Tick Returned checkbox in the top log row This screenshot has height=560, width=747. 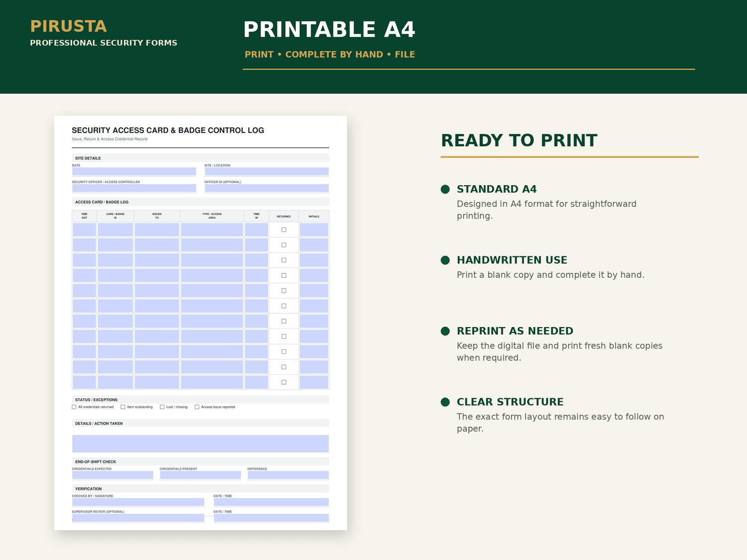(x=284, y=230)
